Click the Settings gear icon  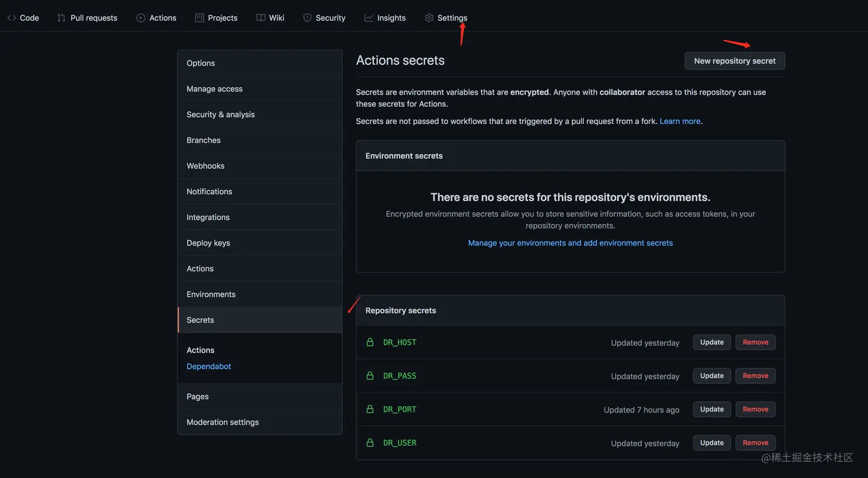(429, 18)
